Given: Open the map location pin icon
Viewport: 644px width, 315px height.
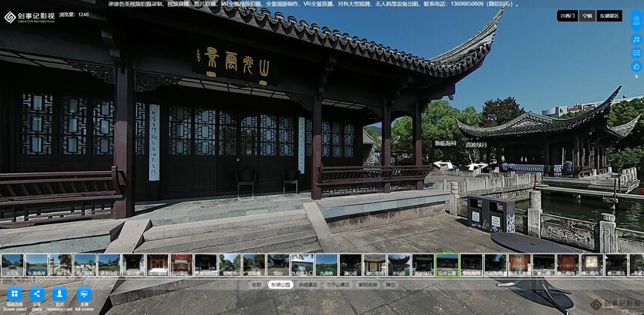Looking at the screenshot, I should point(637,20).
